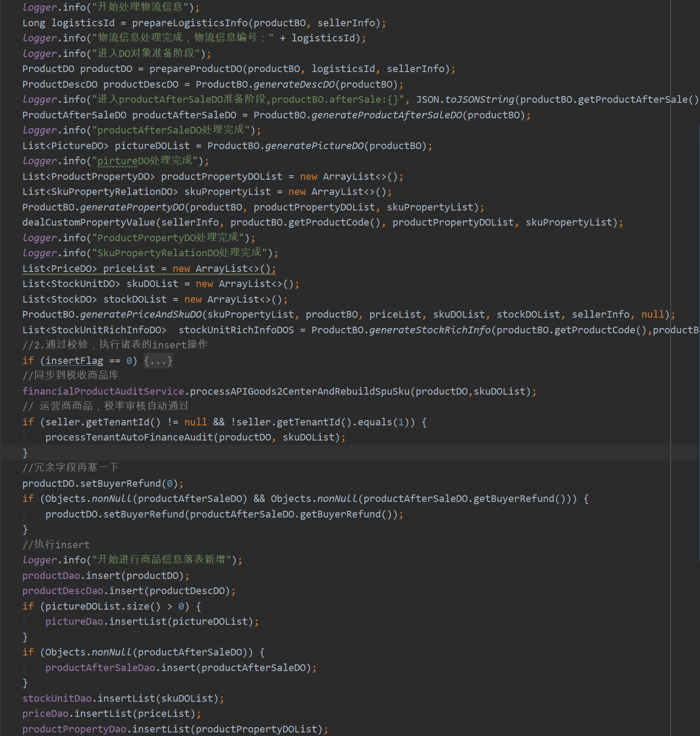
Task: Click processTenantAutoFinanceAudit method call
Action: (129, 437)
